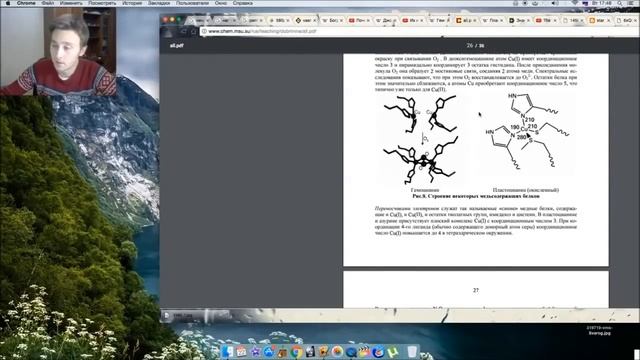
Task: Open the Окно menu
Action: pyautogui.click(x=221, y=3)
